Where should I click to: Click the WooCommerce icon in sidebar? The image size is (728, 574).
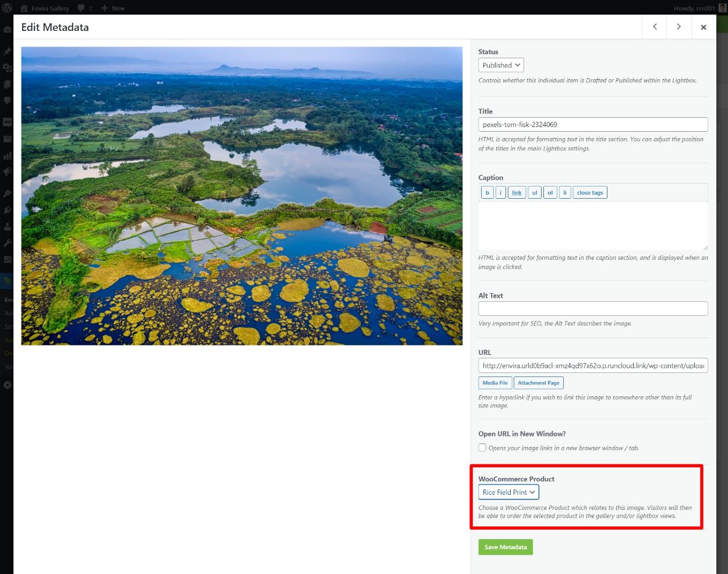click(x=7, y=122)
